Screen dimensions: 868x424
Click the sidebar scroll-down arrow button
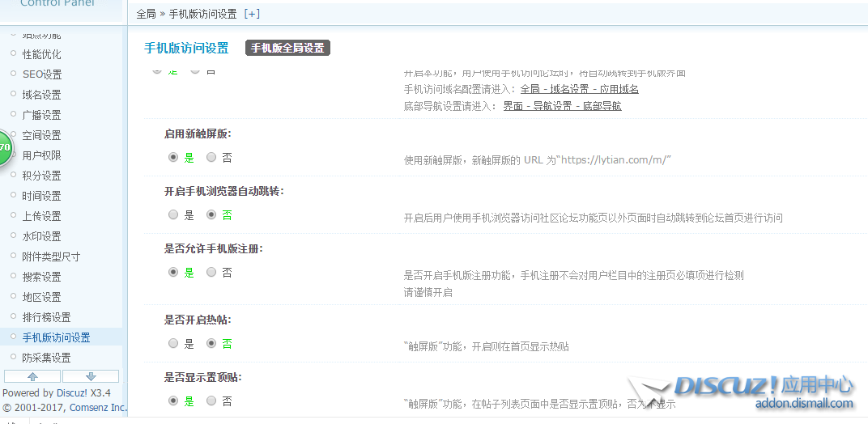pos(91,376)
